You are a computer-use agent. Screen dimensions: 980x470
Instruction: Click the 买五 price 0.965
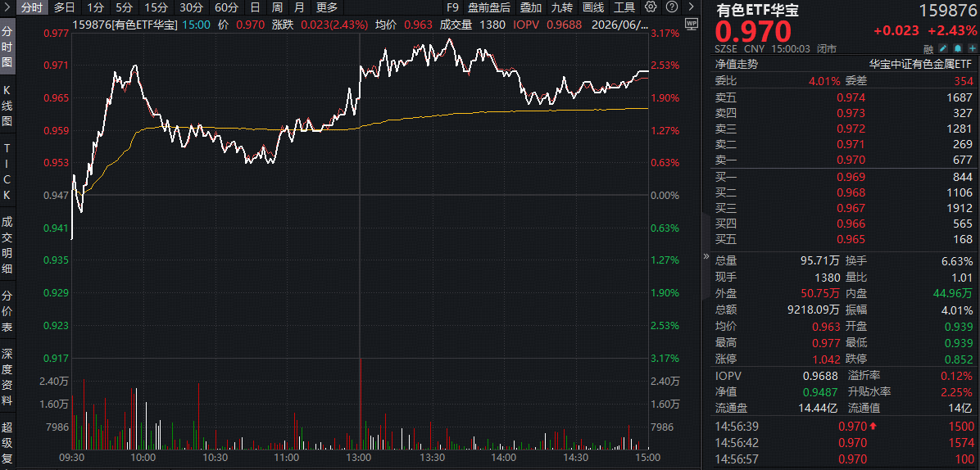point(851,240)
